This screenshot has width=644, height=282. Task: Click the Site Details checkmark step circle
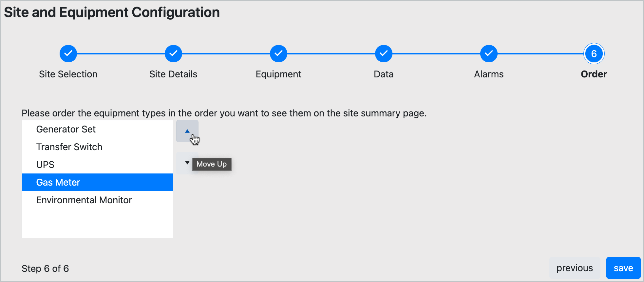coord(173,53)
